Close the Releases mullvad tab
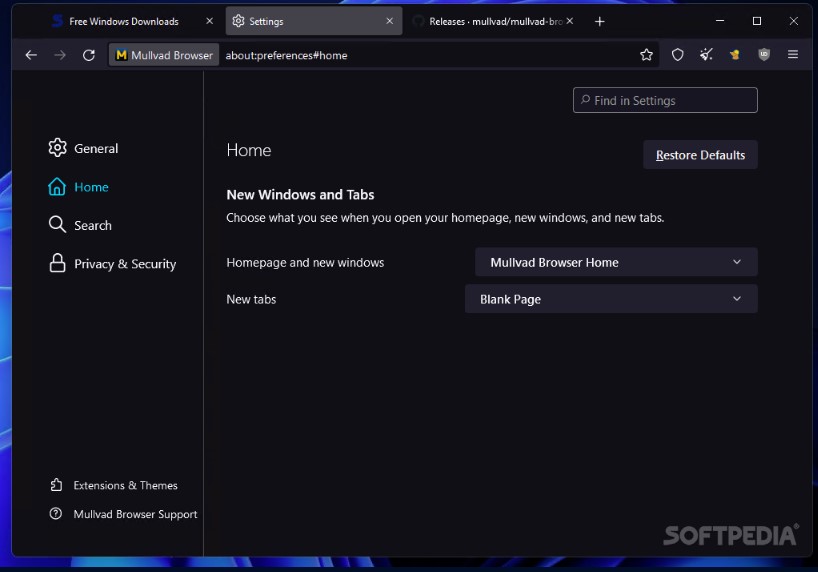The height and width of the screenshot is (572, 818). pos(570,21)
